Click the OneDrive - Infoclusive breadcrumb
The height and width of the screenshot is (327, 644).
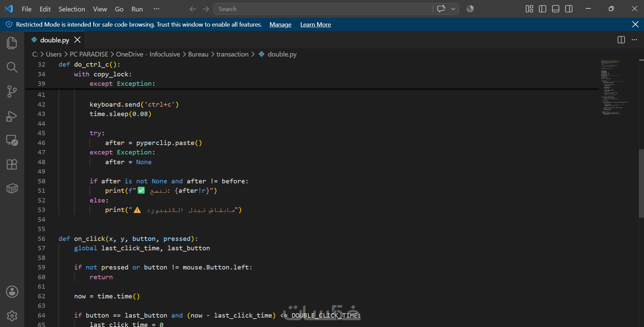coord(148,54)
